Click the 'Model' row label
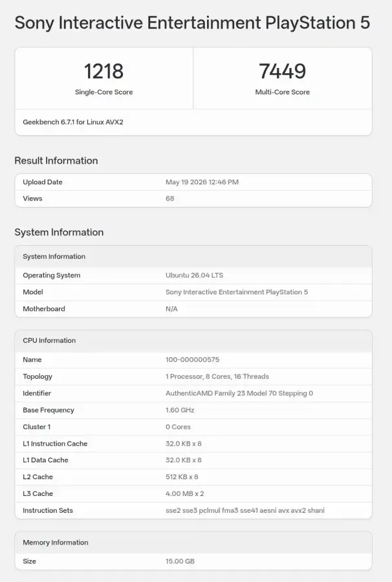Viewport: 392px width, 582px height. [x=32, y=292]
